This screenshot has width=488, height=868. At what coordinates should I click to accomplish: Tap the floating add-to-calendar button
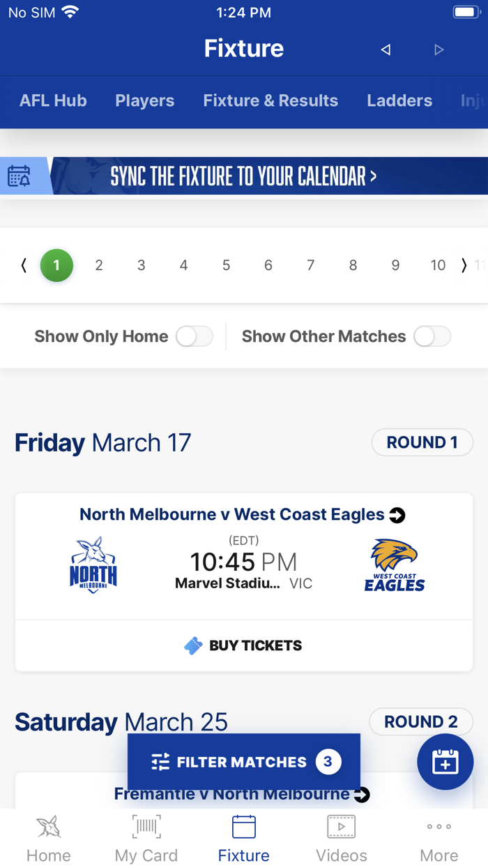pyautogui.click(x=445, y=761)
